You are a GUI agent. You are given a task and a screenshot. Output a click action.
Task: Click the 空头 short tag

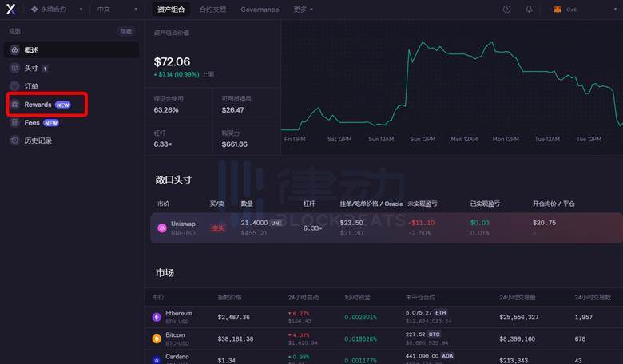[x=218, y=227]
